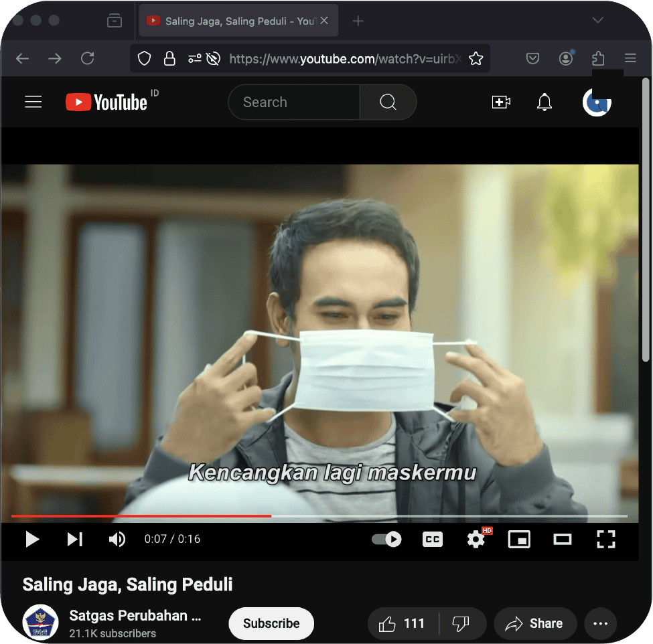Open video settings gear
This screenshot has height=644, width=653.
tap(476, 539)
